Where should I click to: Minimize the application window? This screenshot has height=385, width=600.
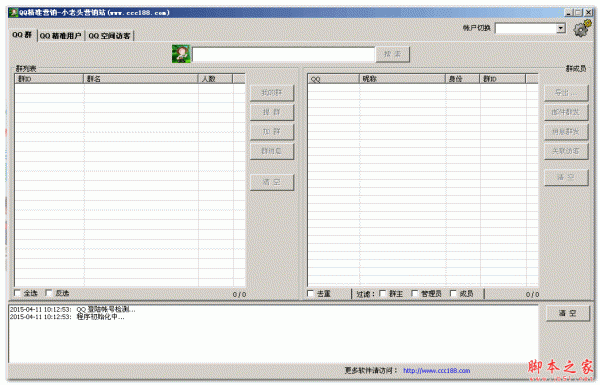coord(569,13)
